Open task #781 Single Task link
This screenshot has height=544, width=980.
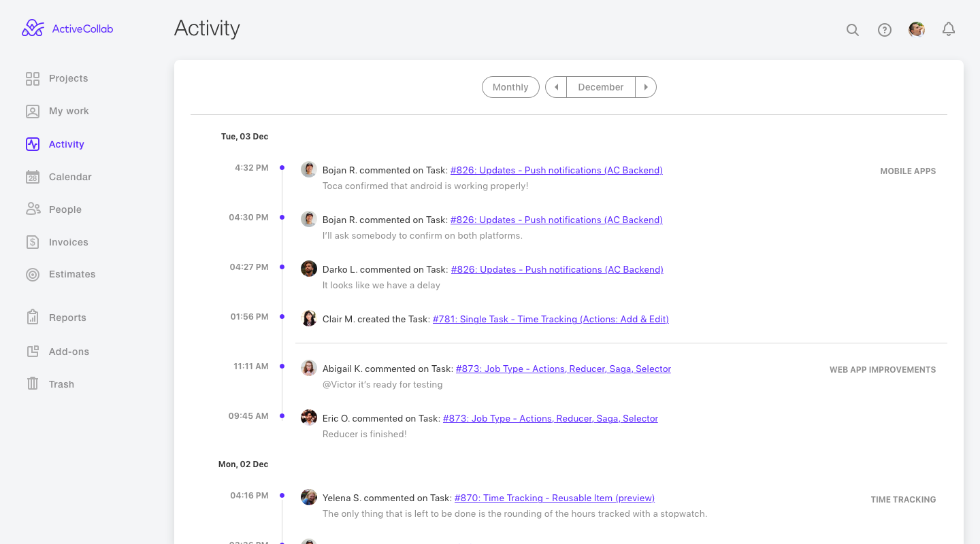(x=551, y=319)
